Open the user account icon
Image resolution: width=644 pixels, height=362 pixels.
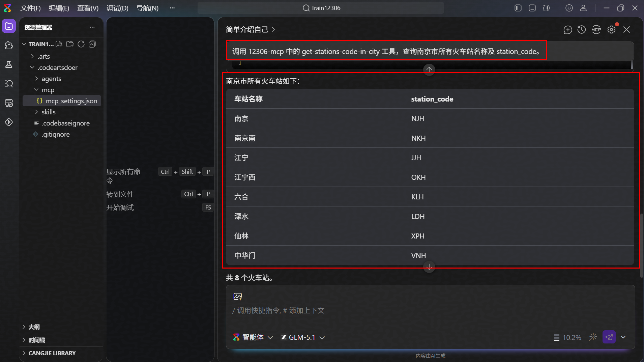coord(583,8)
